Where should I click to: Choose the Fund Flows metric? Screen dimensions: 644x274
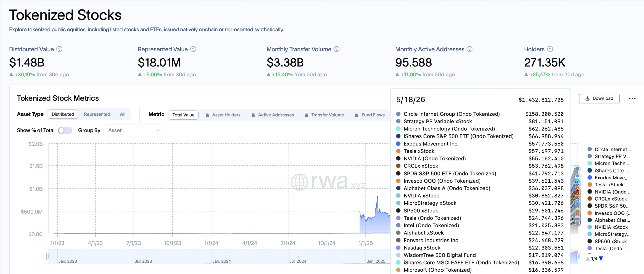(x=370, y=115)
